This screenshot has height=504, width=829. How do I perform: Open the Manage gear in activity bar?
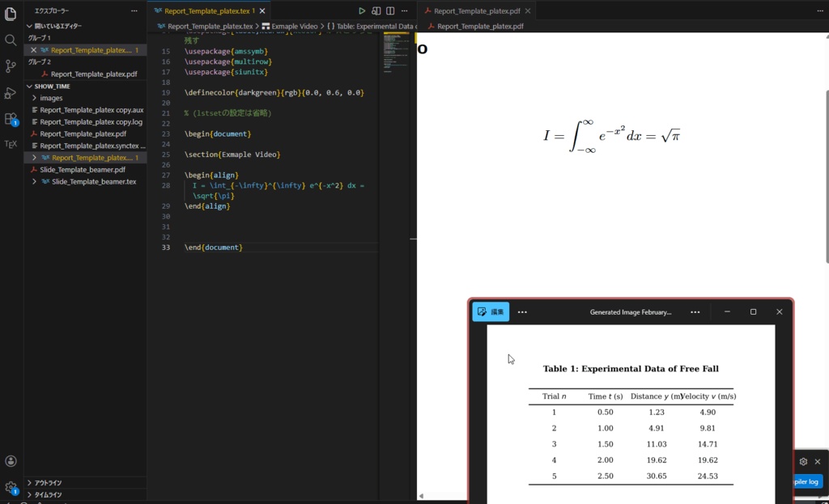11,487
